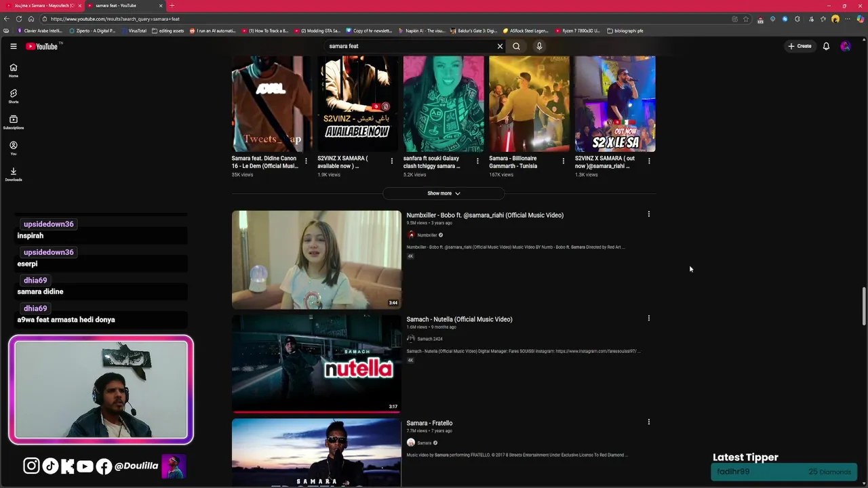Viewport: 868px width, 488px height.
Task: Open the YouTube hamburger guide menu
Action: point(13,46)
